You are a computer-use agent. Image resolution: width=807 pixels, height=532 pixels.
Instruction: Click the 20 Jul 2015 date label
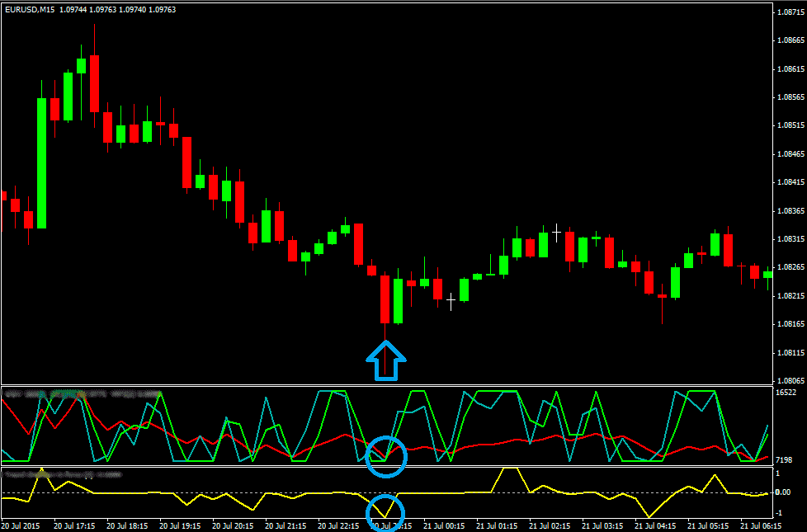[21, 525]
